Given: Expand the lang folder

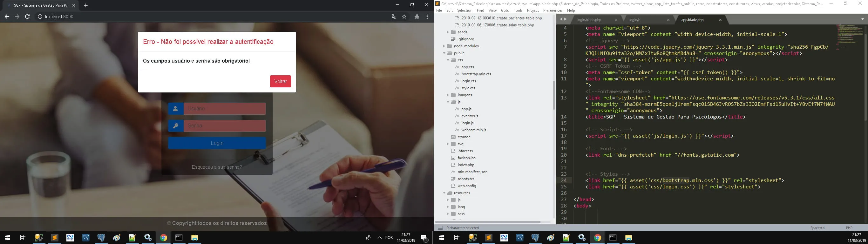Looking at the screenshot, I should click(448, 207).
